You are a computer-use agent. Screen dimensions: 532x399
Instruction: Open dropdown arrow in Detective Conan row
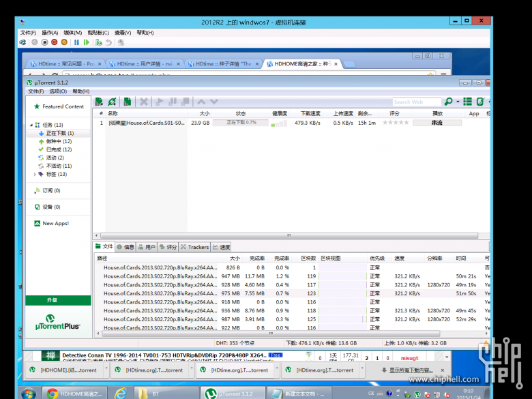tap(447, 357)
